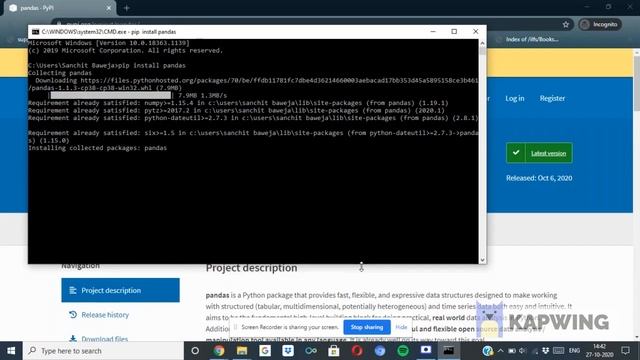The image size is (640, 360).
Task: Click CMD scrollbar up arrow
Action: click(482, 43)
